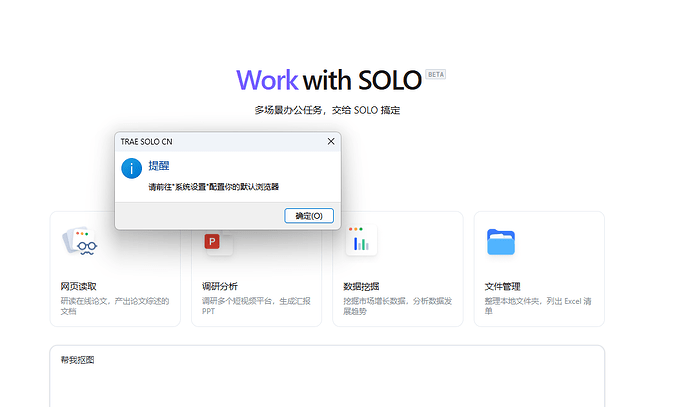The image size is (690, 407).
Task: Click the blue folder icon on 文件管理 card
Action: point(501,242)
